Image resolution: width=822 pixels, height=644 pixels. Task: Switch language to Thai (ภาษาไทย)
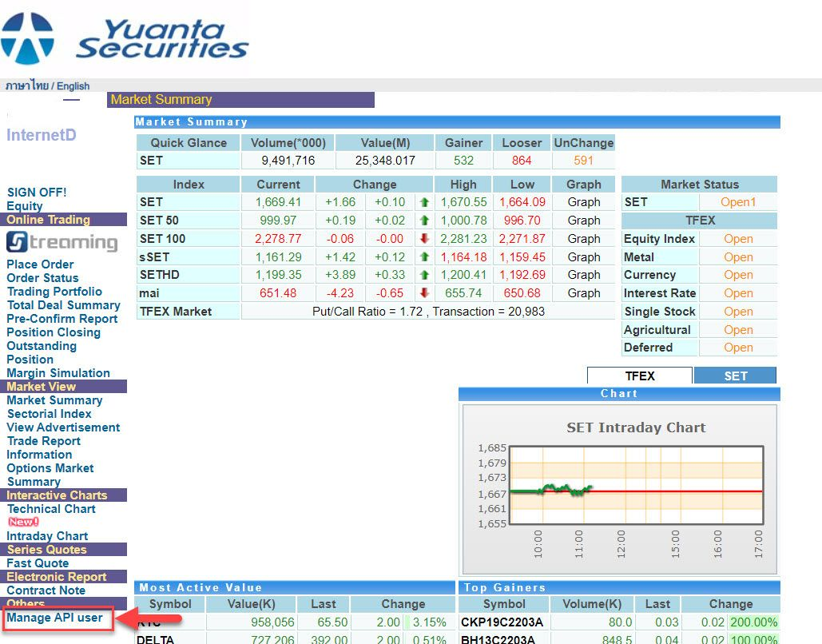click(26, 85)
